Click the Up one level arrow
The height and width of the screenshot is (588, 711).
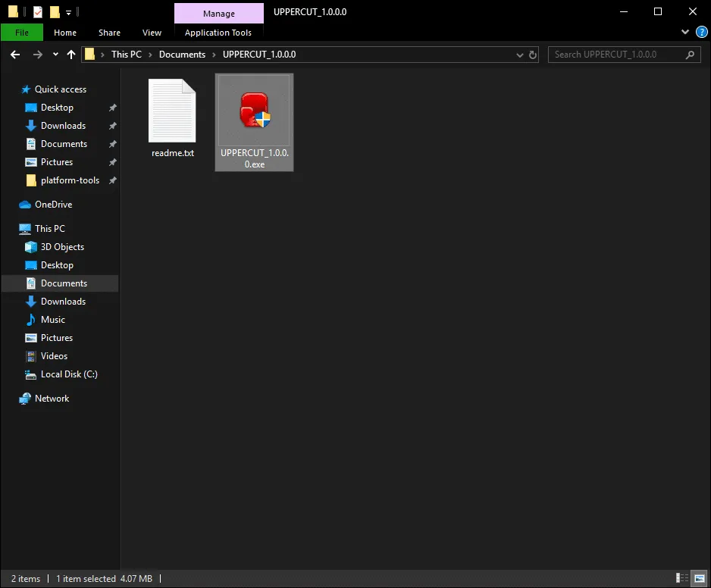point(71,54)
